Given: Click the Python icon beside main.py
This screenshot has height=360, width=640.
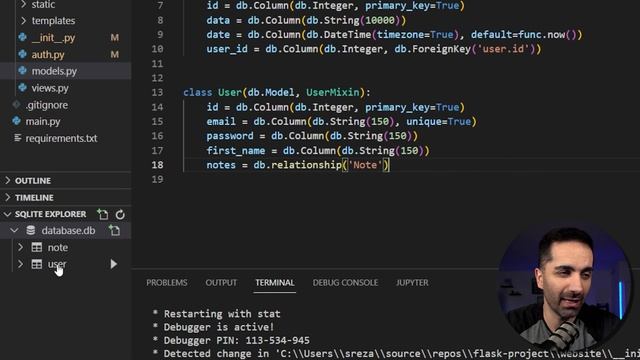Looking at the screenshot, I should [x=16, y=121].
